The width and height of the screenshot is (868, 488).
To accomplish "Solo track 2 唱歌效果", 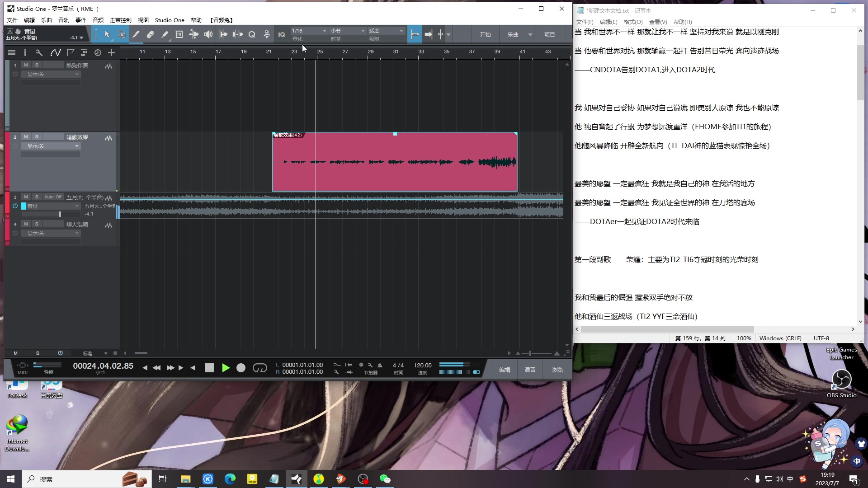I will coord(37,137).
